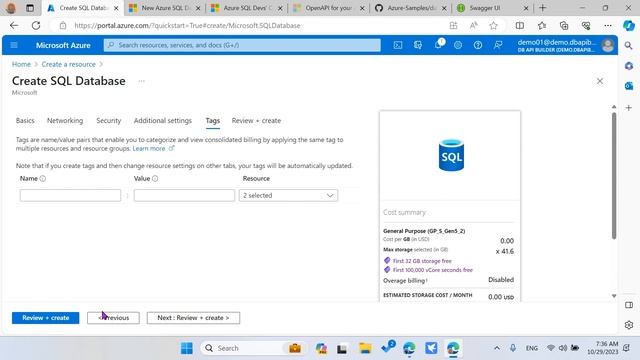Click the blue Review + create button
This screenshot has width=640, height=360.
click(x=45, y=318)
